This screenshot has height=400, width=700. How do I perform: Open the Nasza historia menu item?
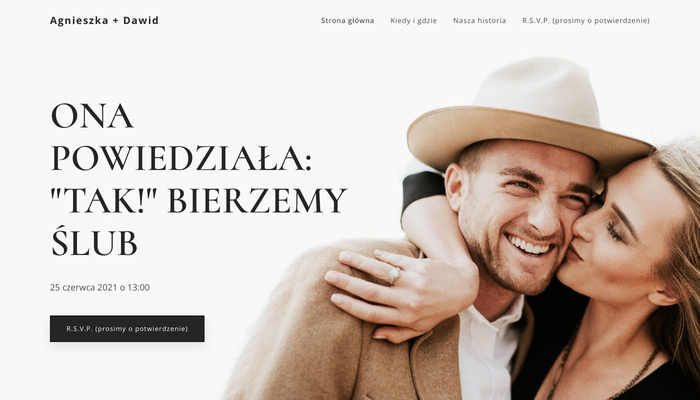pyautogui.click(x=479, y=21)
